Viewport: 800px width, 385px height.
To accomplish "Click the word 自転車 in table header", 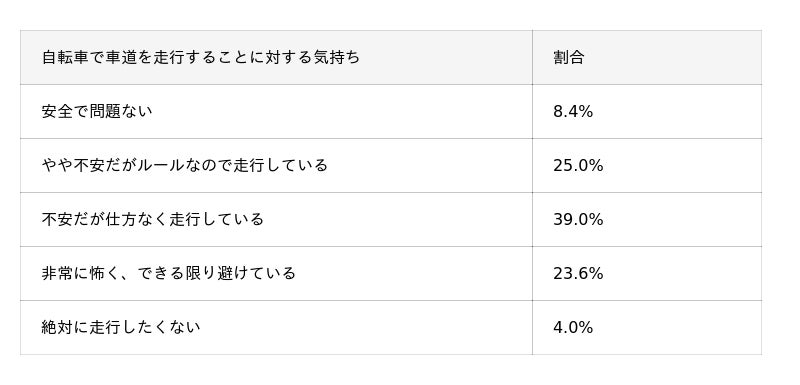I will click(x=65, y=58).
